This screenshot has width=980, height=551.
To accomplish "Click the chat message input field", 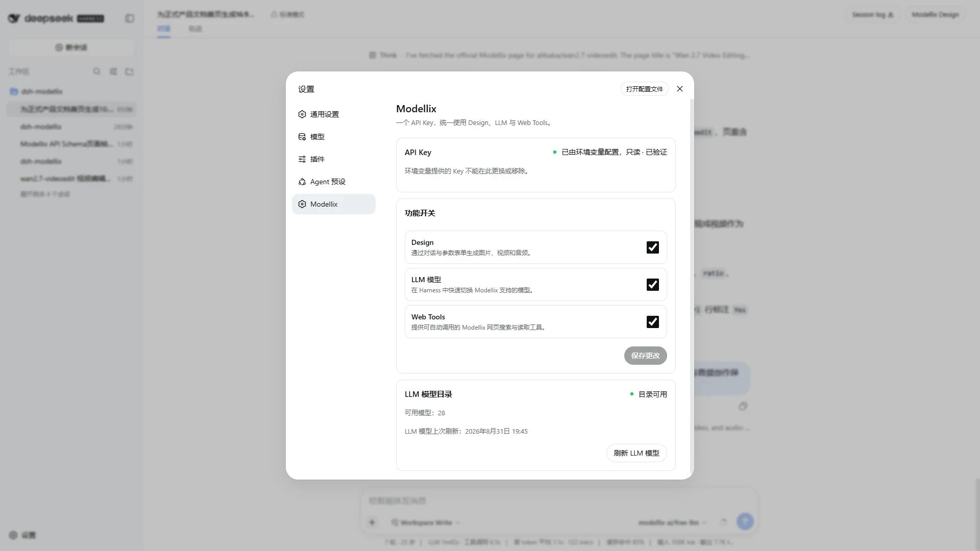I will point(559,501).
